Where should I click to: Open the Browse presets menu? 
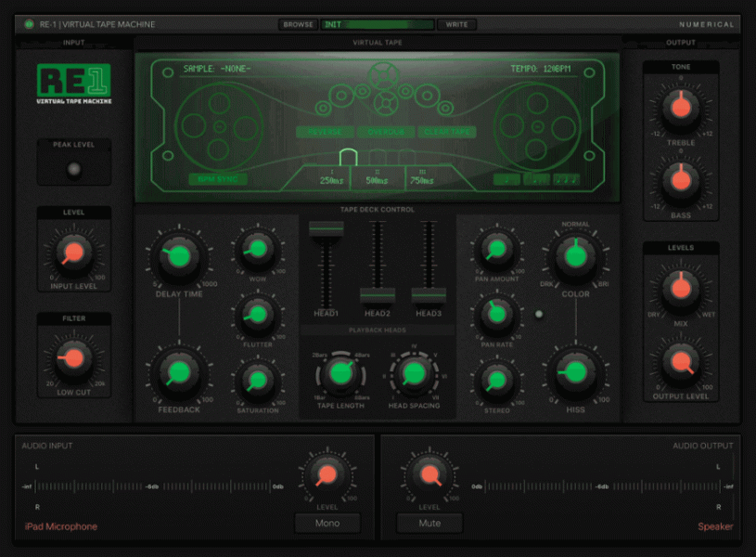(298, 24)
